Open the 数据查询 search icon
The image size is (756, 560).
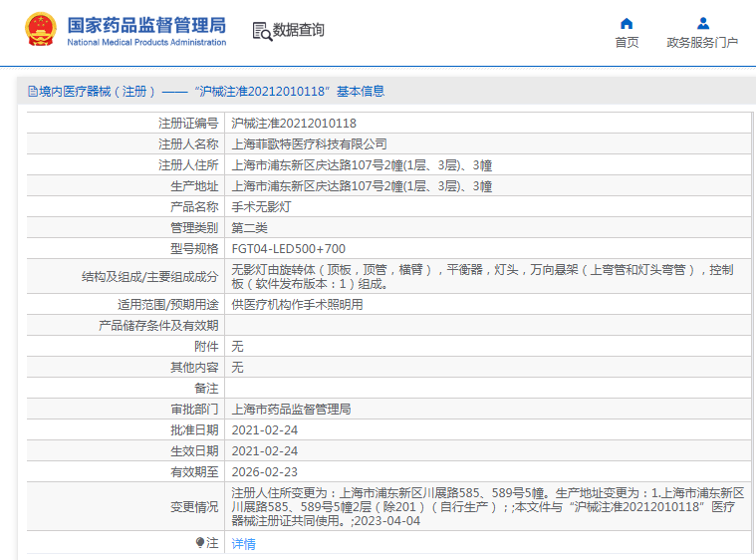(x=262, y=31)
